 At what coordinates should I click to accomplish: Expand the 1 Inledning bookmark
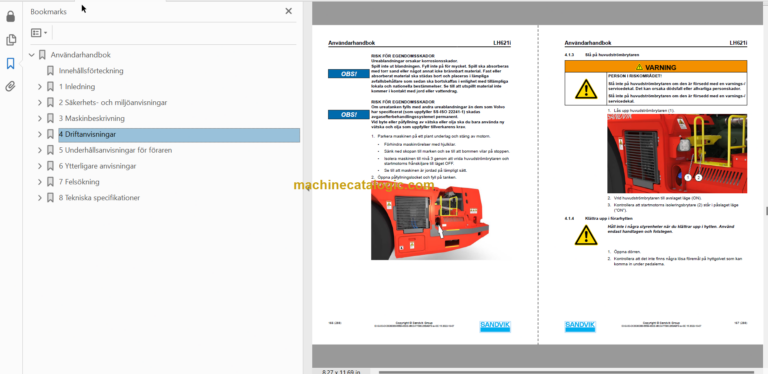(40, 87)
